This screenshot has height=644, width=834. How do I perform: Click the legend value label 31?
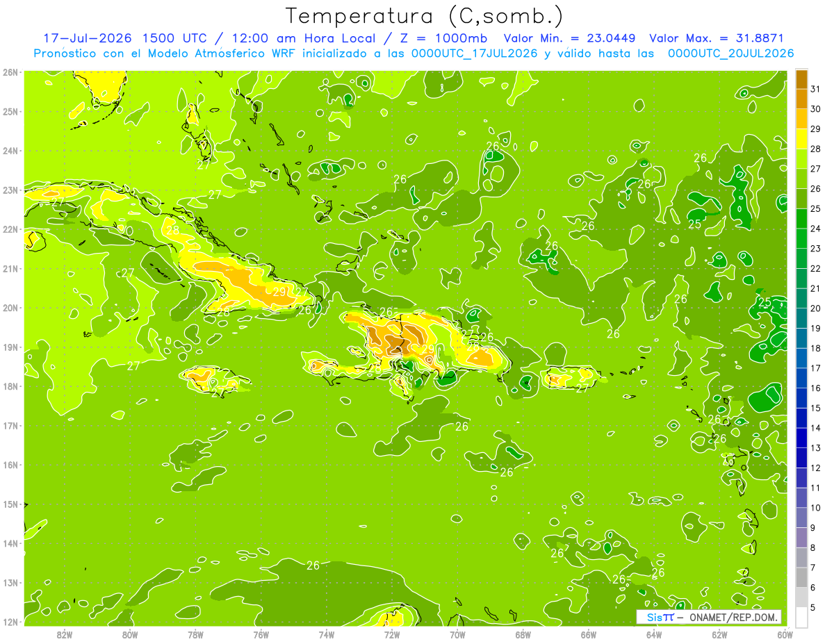pyautogui.click(x=815, y=89)
